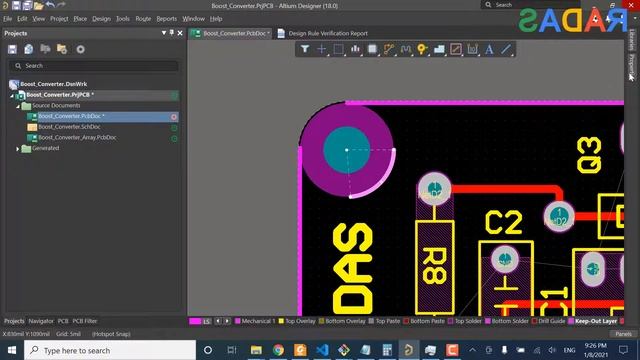This screenshot has width=640, height=360.
Task: Select Boost_Converter.PcbDoc in project tree
Action: 71,116
